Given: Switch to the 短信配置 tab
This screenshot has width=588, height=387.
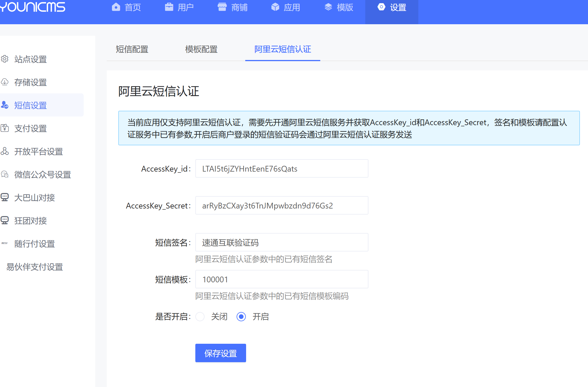Looking at the screenshot, I should pyautogui.click(x=132, y=49).
